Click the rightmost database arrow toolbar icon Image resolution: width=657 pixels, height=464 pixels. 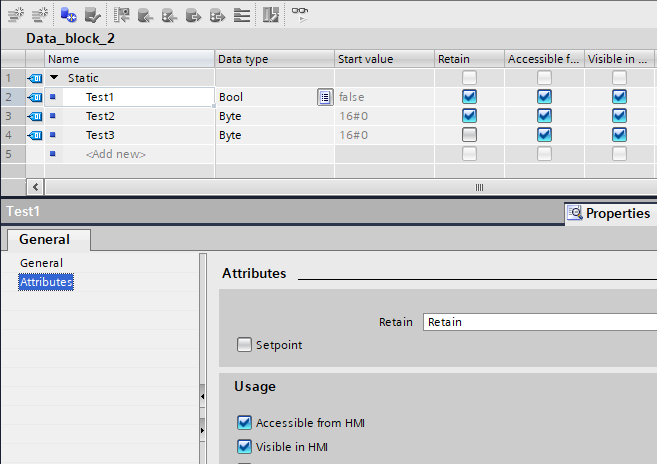click(217, 14)
